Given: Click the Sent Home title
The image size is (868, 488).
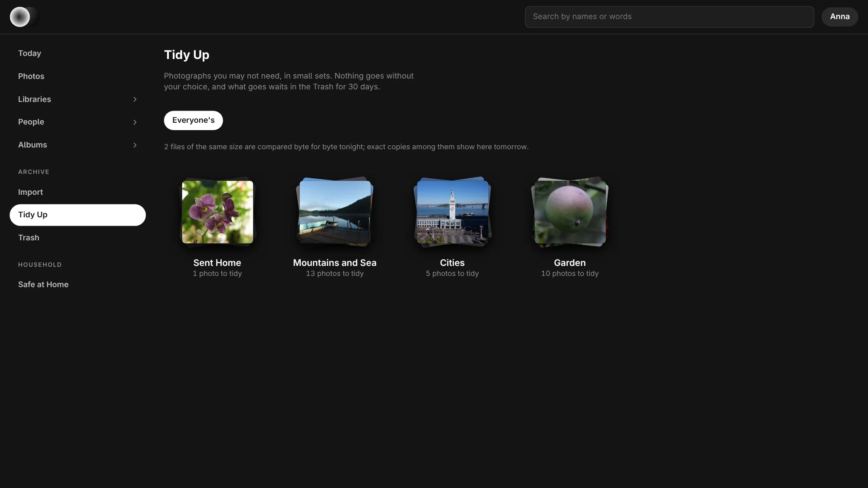Looking at the screenshot, I should pyautogui.click(x=217, y=263).
